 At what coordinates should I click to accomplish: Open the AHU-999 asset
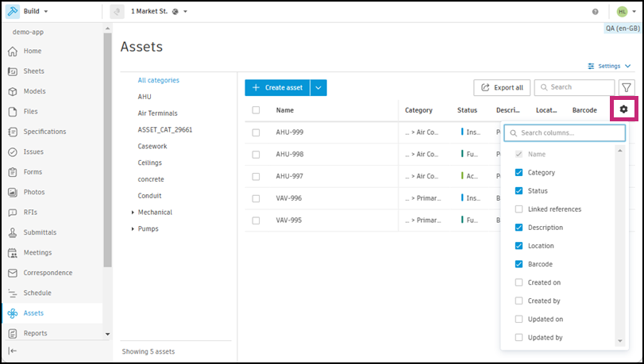coord(290,132)
